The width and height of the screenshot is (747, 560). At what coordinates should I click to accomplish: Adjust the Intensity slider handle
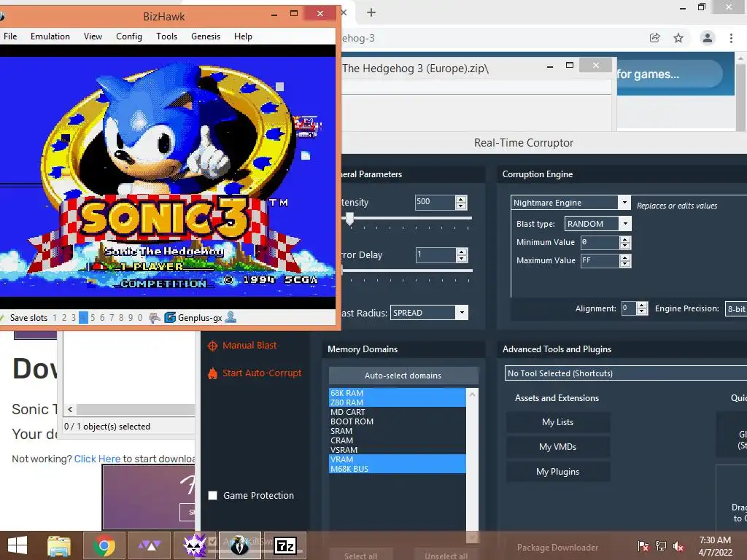coord(350,219)
